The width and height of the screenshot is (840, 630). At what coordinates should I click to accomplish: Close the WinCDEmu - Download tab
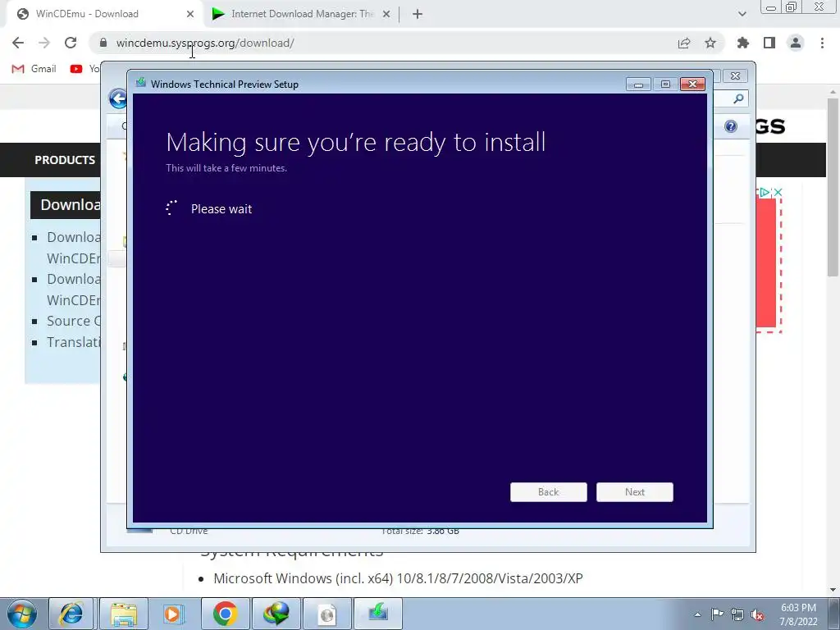click(190, 15)
